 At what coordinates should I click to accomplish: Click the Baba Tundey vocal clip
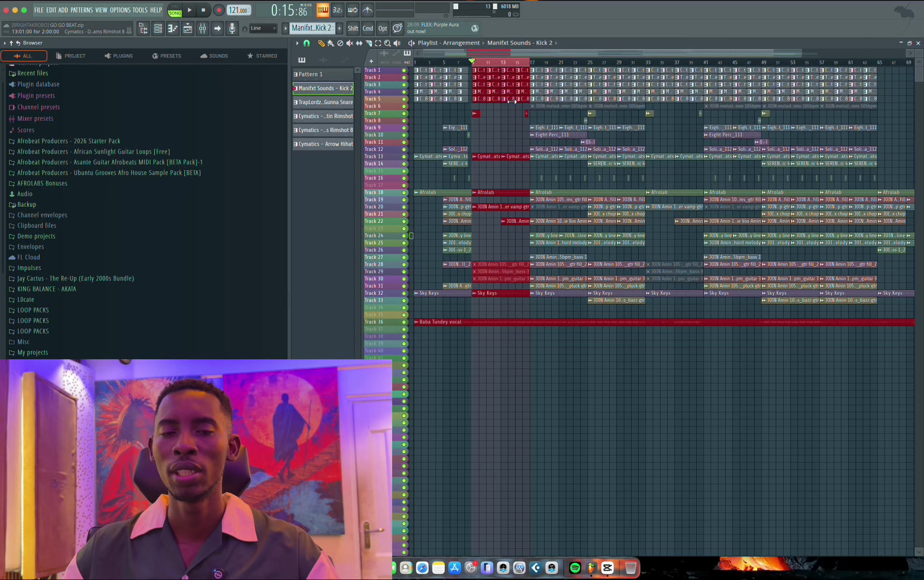tap(664, 322)
